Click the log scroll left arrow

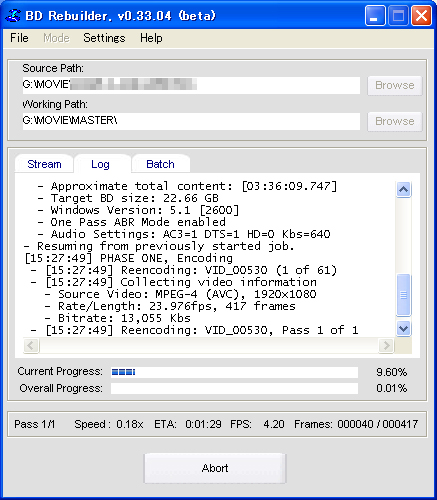pos(31,345)
